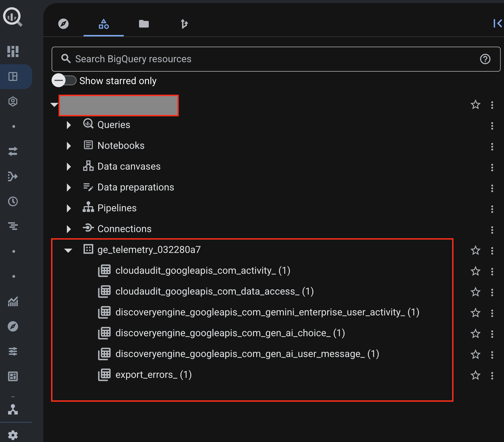
Task: Open ge_telemetry_032280a7 dataset
Action: (x=149, y=250)
